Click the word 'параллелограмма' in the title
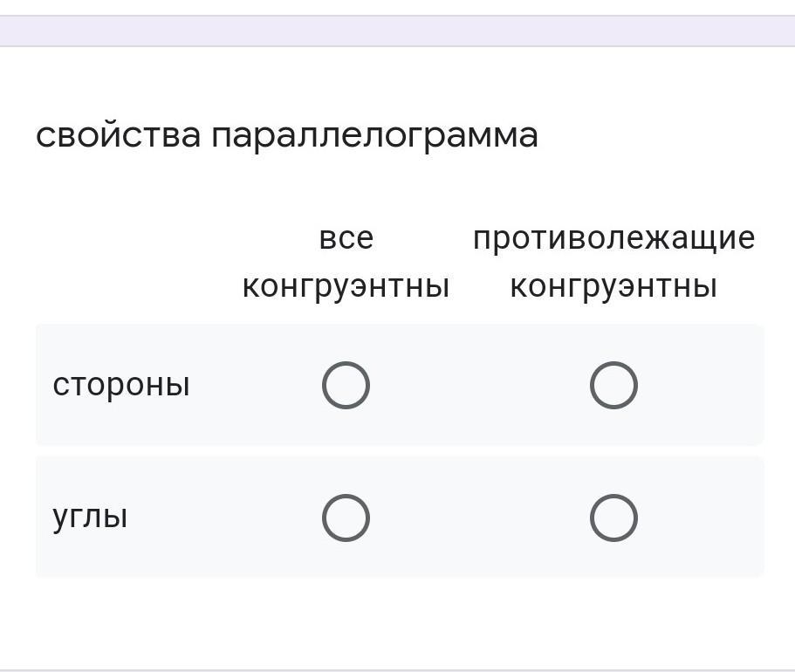This screenshot has width=795, height=672. (x=374, y=137)
